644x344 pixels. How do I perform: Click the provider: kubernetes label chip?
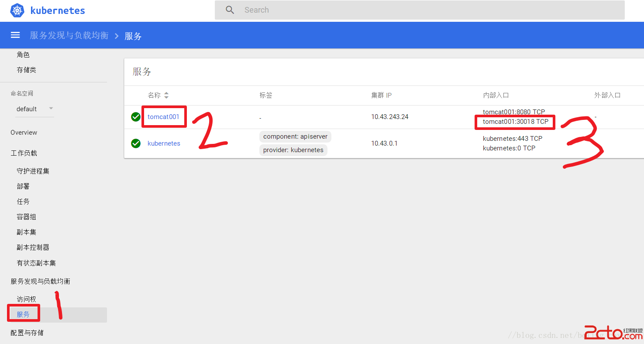pos(293,150)
